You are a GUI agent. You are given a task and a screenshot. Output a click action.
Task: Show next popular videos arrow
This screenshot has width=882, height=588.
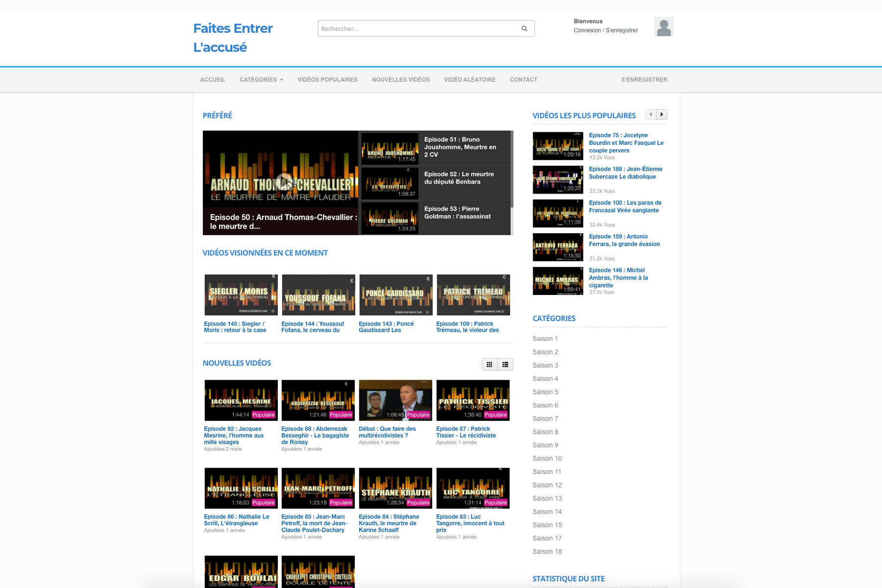[661, 115]
